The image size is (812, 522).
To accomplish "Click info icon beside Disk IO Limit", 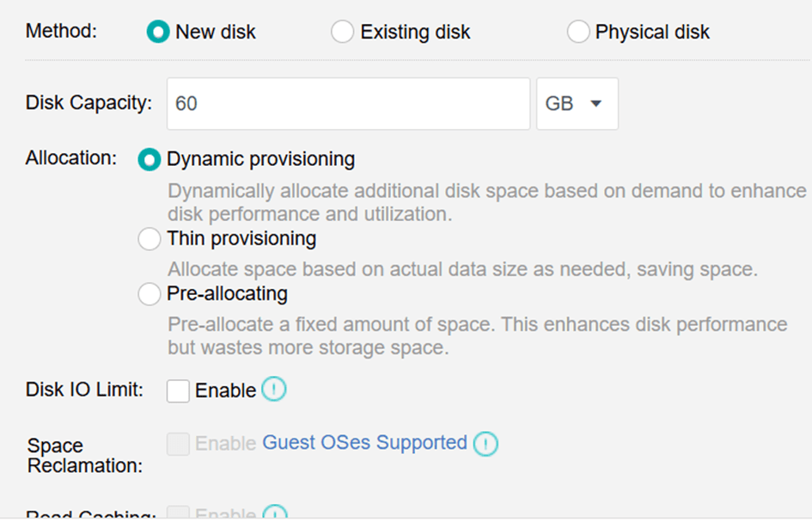I will click(x=273, y=390).
